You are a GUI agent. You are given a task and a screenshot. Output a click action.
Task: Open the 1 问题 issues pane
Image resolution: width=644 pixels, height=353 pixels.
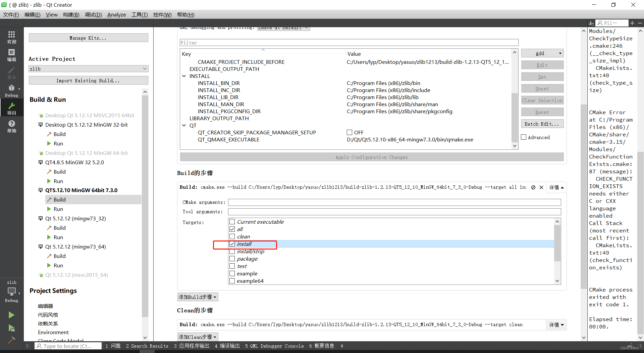113,346
